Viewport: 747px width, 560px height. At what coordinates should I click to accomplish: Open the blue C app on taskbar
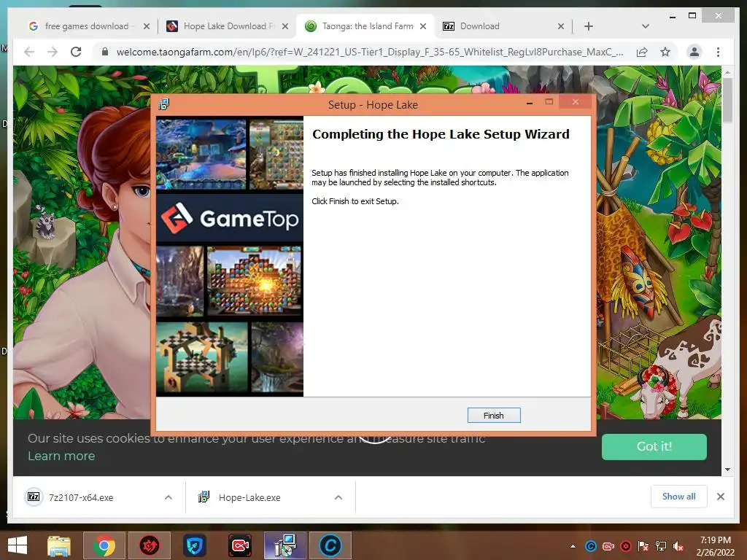coord(330,545)
